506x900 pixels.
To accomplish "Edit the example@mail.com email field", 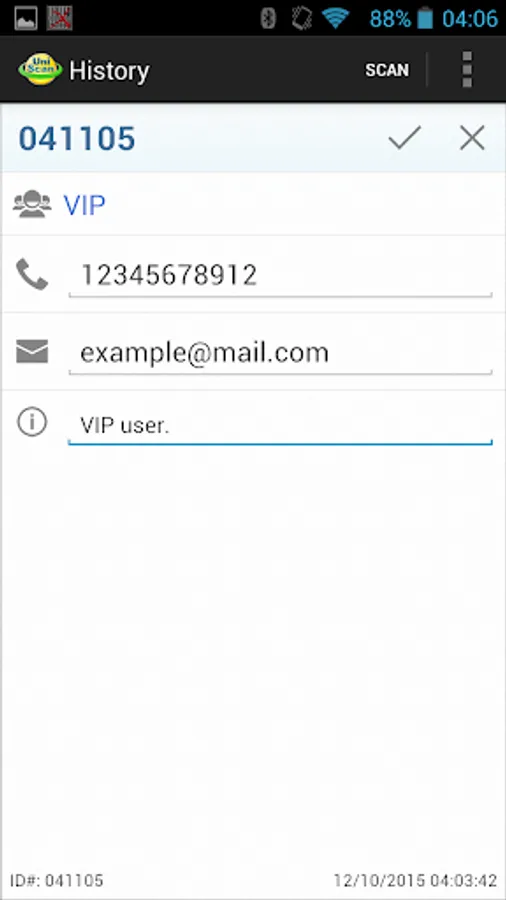I will click(x=280, y=354).
